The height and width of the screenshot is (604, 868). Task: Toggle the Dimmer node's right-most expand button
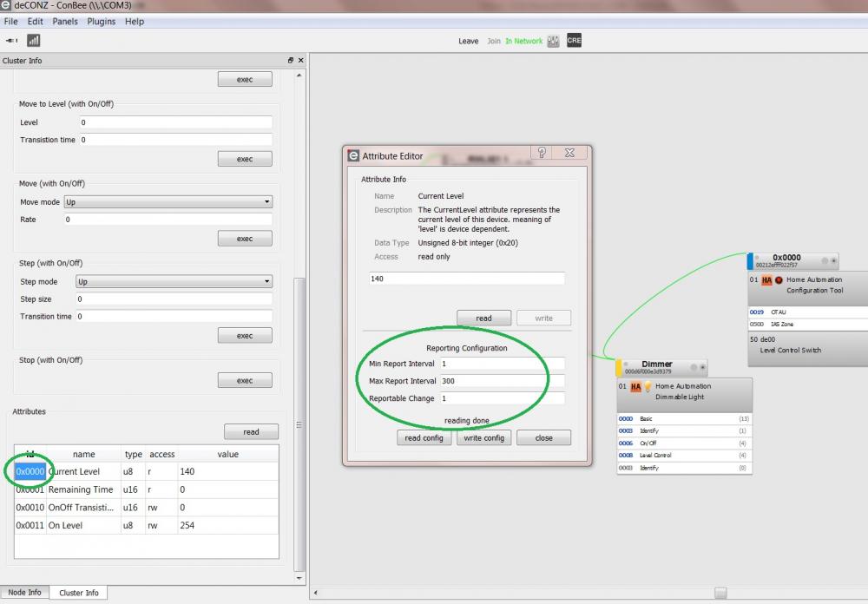pyautogui.click(x=701, y=368)
